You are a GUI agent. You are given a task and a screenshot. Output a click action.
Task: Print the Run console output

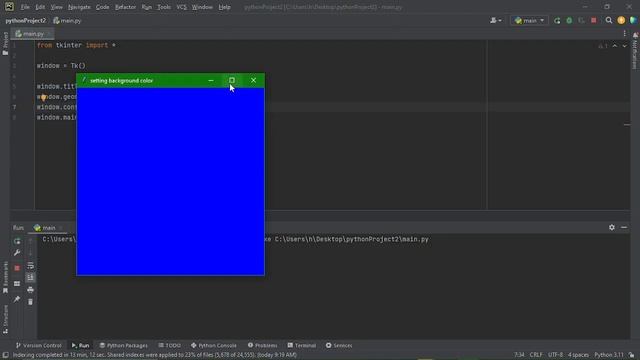point(30,290)
